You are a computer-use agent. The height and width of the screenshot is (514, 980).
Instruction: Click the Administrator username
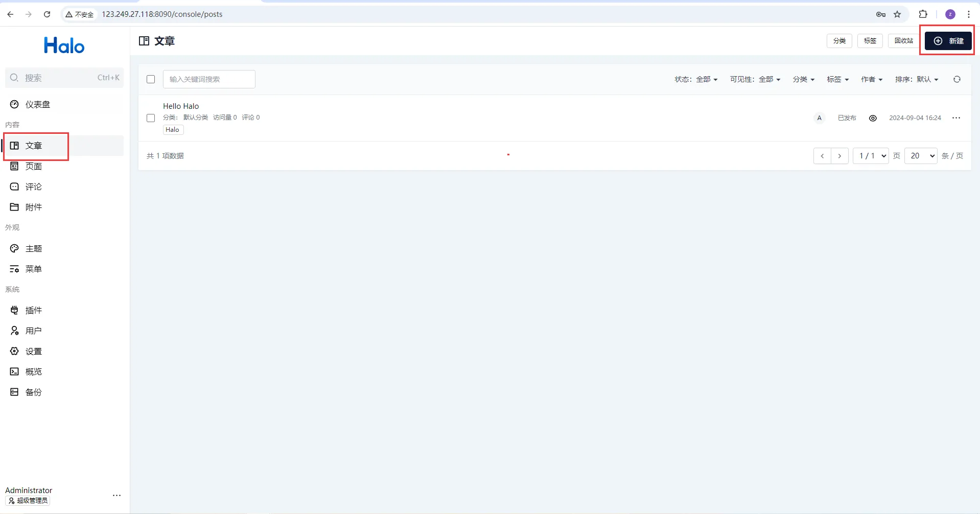(x=29, y=490)
